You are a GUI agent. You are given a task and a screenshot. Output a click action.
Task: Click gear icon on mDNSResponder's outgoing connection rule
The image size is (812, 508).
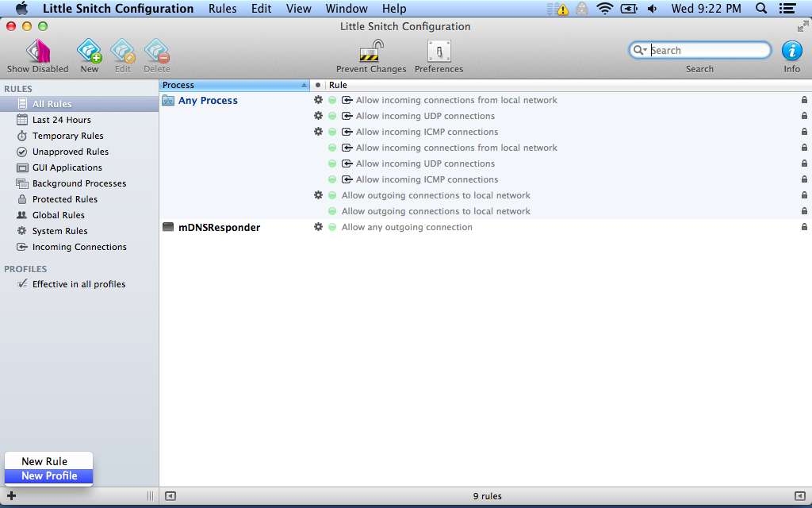pyautogui.click(x=319, y=227)
